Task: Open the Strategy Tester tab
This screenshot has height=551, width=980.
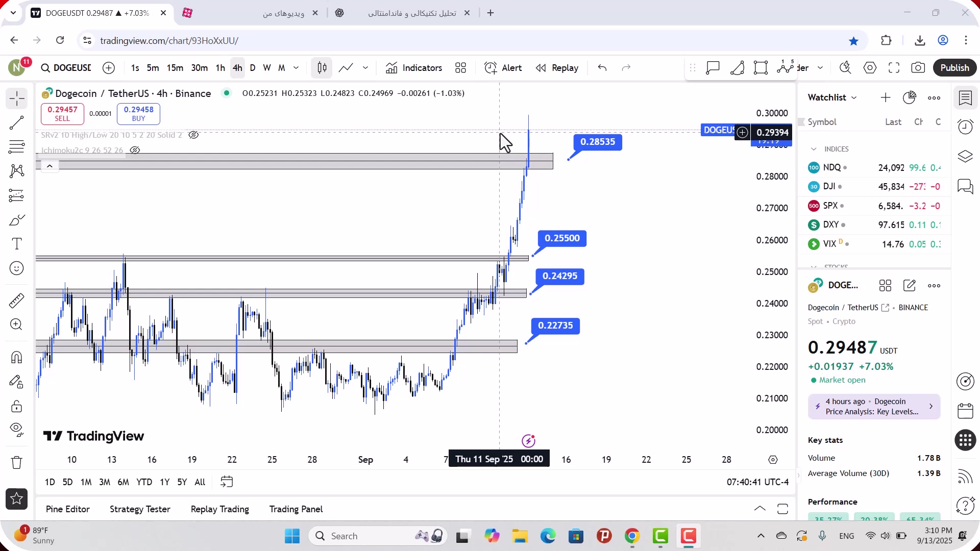Action: (140, 509)
